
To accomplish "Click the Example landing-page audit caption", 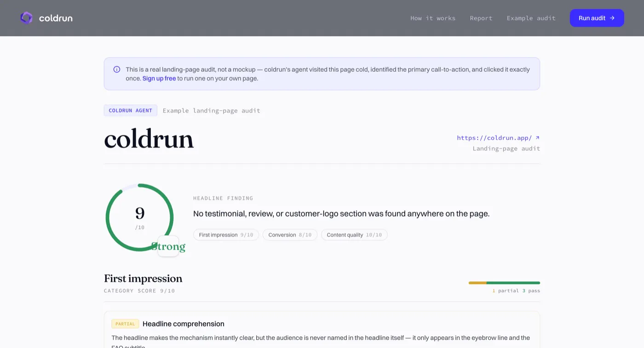I will (x=212, y=111).
